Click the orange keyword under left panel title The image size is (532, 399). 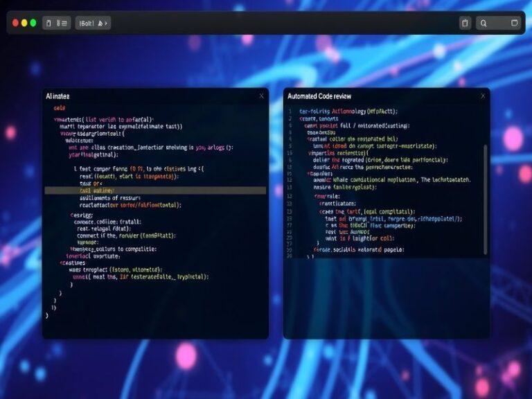pyautogui.click(x=60, y=108)
